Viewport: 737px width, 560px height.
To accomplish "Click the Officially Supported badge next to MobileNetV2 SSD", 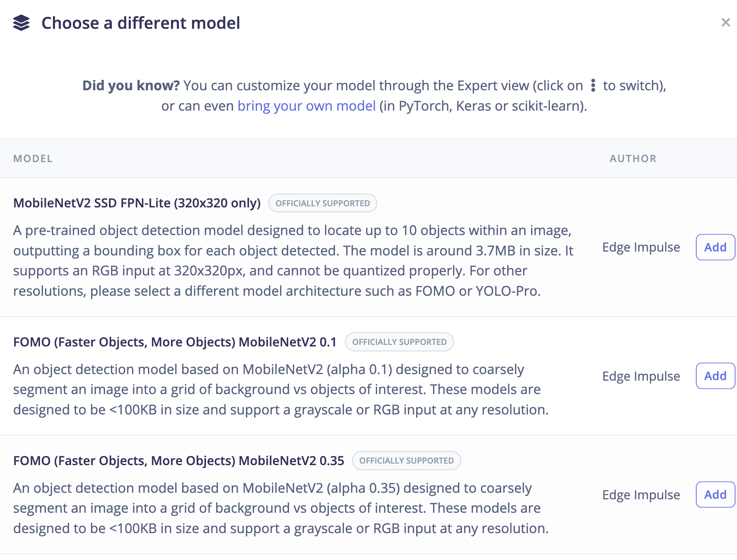I will pos(322,203).
